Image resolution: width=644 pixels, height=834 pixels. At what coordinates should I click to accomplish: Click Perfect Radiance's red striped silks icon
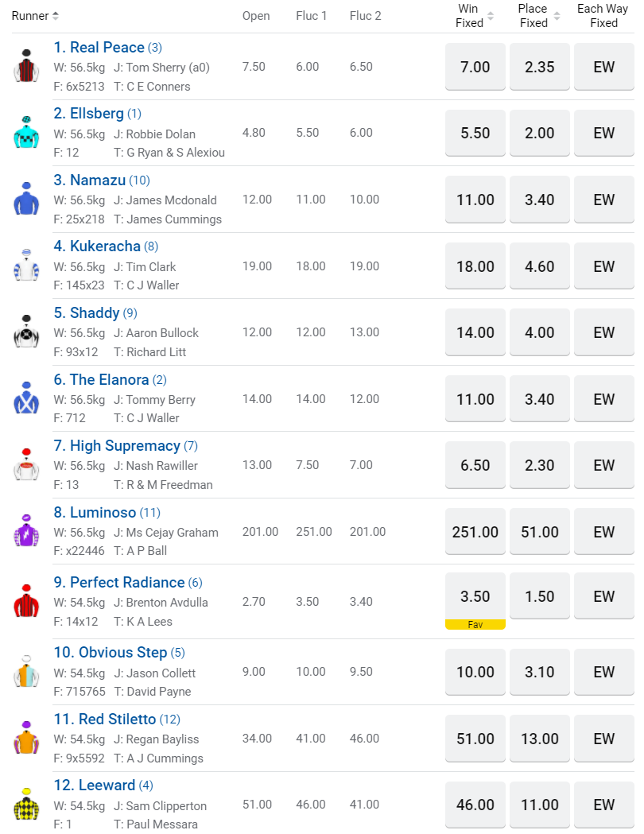click(x=26, y=602)
